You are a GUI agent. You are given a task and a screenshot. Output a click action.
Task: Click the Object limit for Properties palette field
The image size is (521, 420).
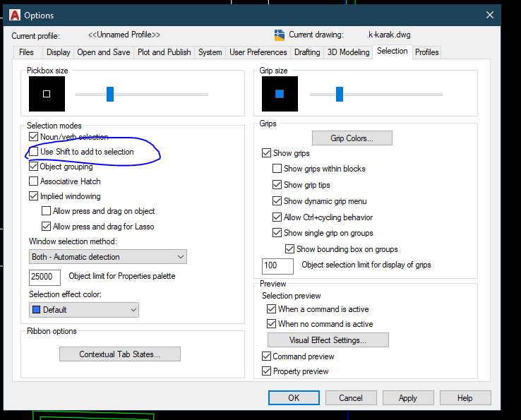tap(44, 277)
